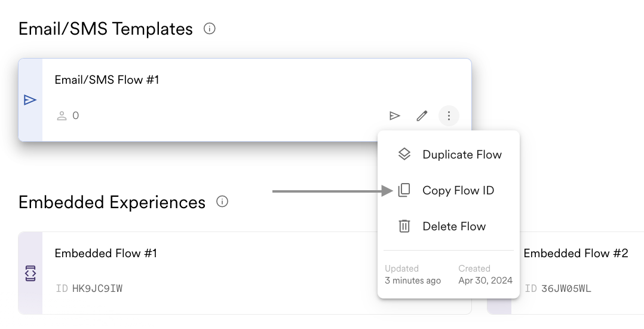Choose Copy Flow ID in the menu
Viewport: 644px width, 329px height.
click(449, 190)
